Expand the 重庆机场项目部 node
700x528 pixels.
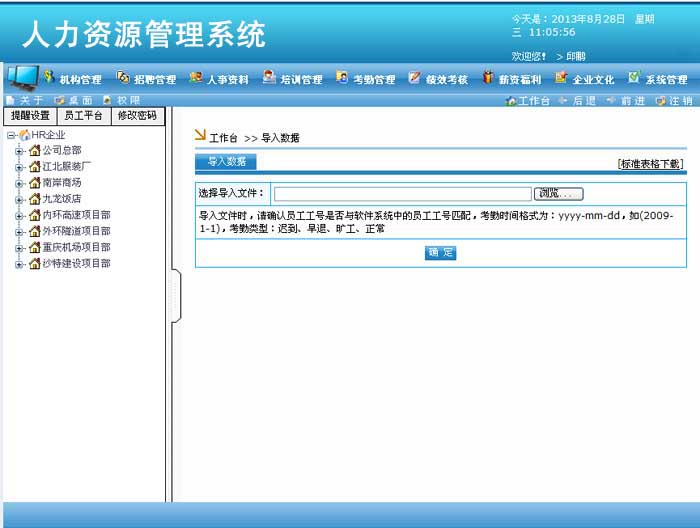pyautogui.click(x=19, y=248)
